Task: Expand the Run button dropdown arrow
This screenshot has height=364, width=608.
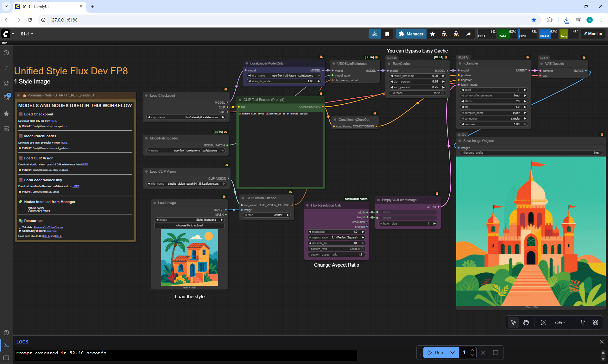Action: [453, 353]
